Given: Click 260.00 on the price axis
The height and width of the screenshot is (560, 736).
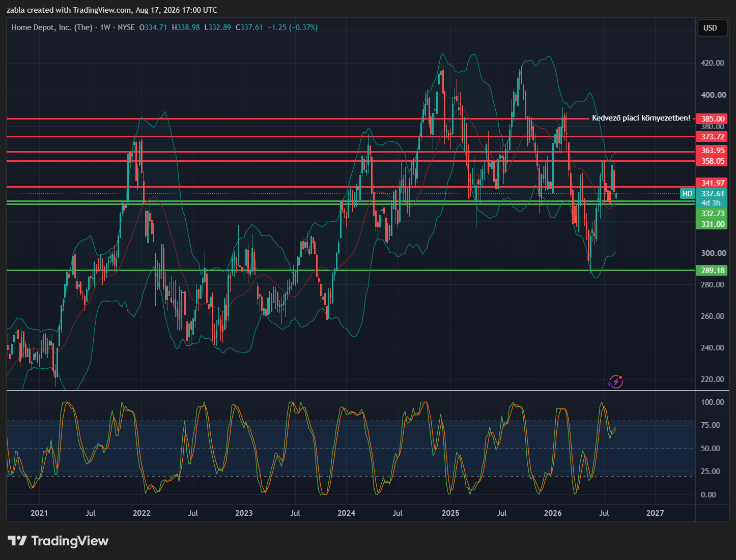Looking at the screenshot, I should coord(713,316).
